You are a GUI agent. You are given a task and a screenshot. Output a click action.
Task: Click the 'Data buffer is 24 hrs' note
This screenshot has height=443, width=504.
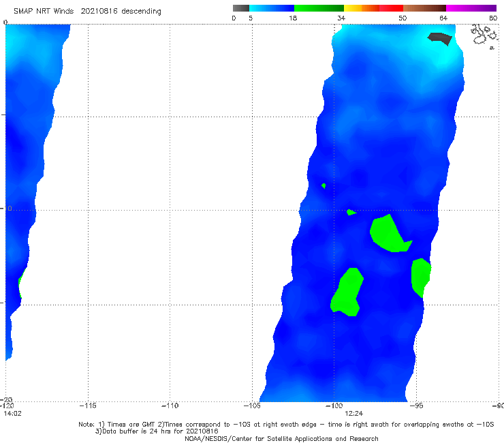point(157,431)
